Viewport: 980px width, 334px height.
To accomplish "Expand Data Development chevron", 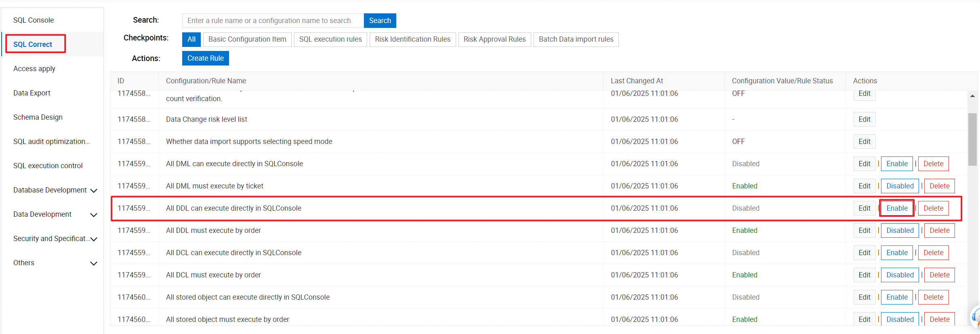I will [x=94, y=215].
